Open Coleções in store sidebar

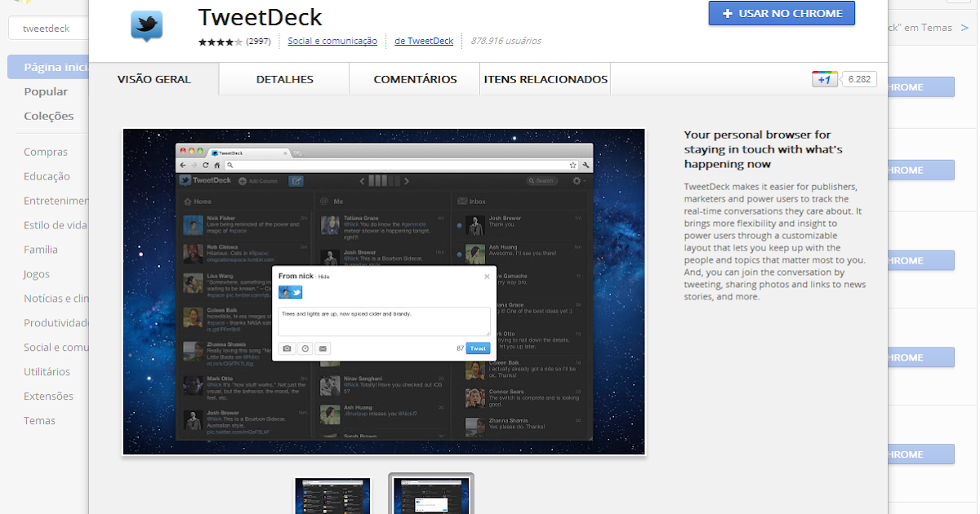coord(48,116)
